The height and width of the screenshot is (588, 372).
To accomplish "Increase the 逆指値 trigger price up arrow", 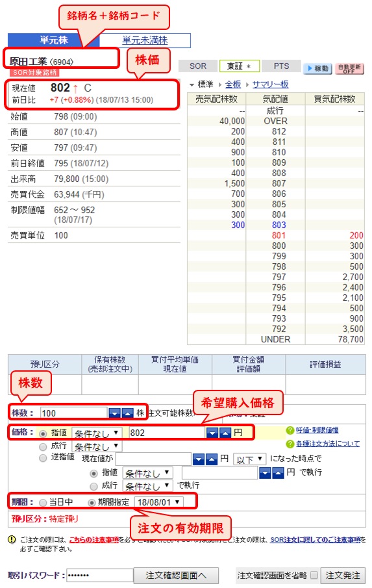I will pyautogui.click(x=211, y=459).
